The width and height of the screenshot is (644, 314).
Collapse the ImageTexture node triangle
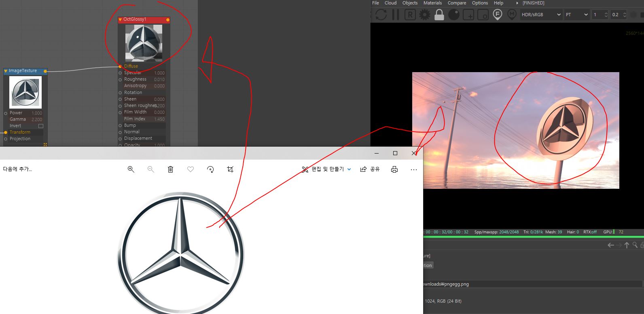click(6, 71)
